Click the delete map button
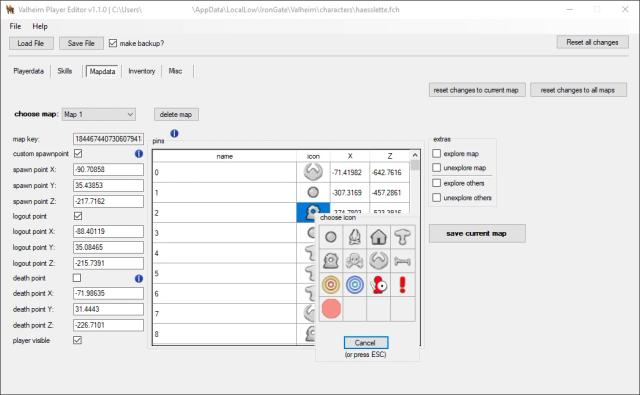 [x=176, y=115]
